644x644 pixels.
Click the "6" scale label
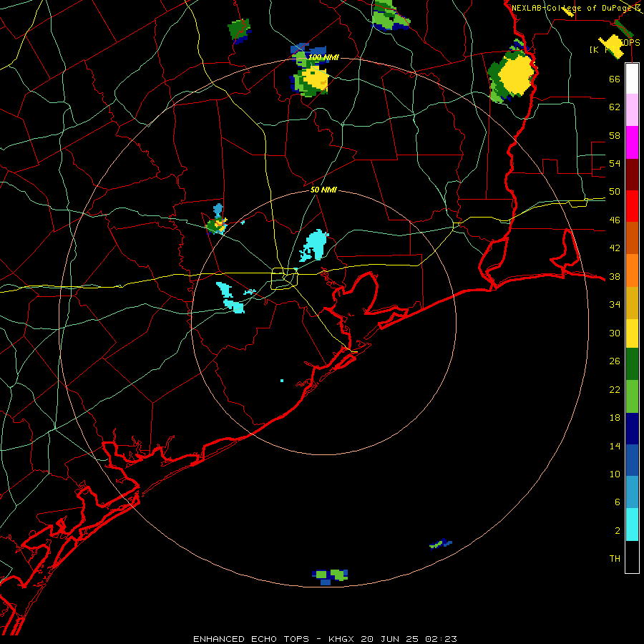[x=617, y=502]
